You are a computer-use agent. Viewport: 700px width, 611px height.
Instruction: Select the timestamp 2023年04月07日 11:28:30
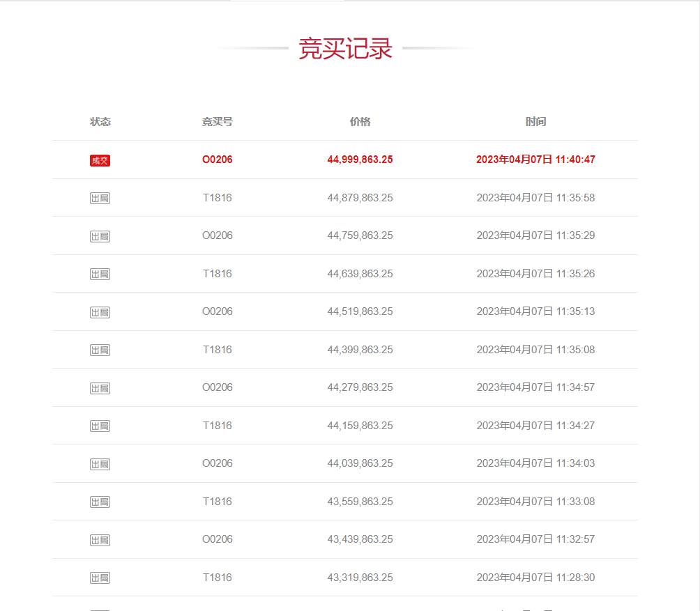[535, 578]
